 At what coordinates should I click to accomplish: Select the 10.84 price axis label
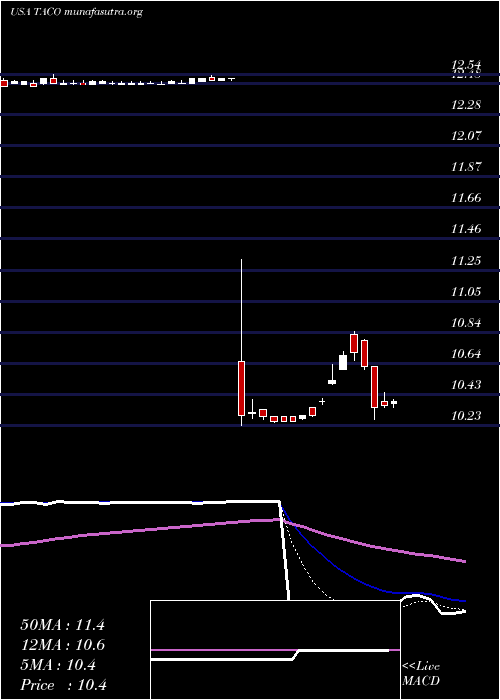pyautogui.click(x=466, y=322)
